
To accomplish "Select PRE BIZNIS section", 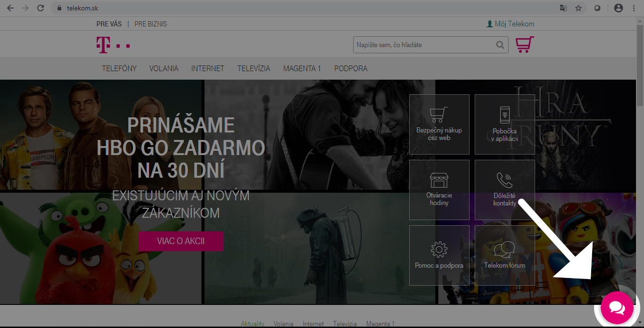I will point(150,24).
